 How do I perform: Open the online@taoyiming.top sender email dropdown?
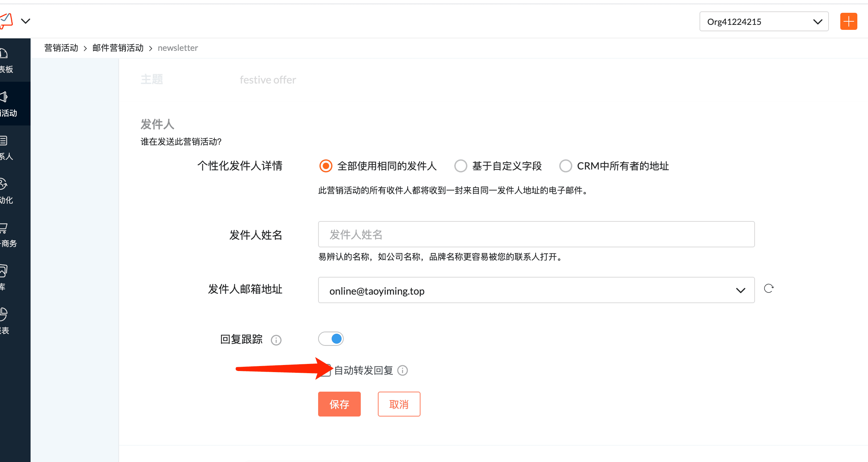(536, 290)
